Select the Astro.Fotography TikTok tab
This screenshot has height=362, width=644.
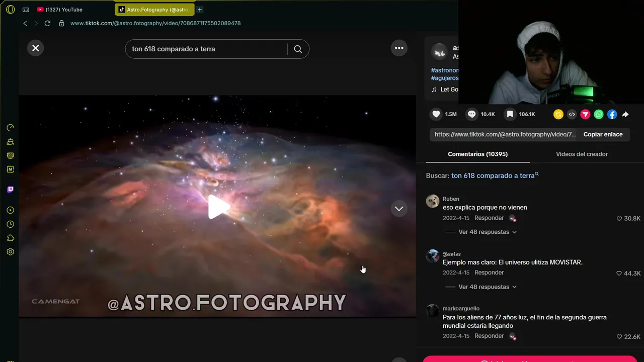pos(154,10)
